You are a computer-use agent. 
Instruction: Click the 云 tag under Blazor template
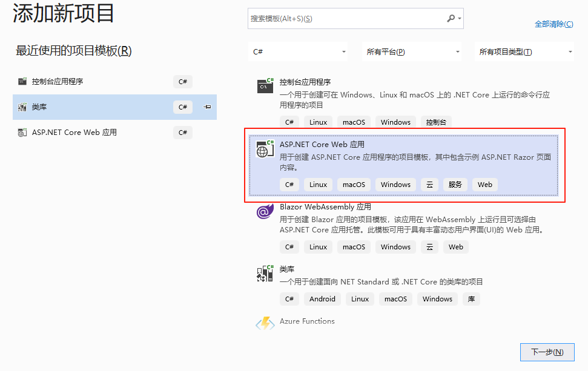(x=429, y=247)
